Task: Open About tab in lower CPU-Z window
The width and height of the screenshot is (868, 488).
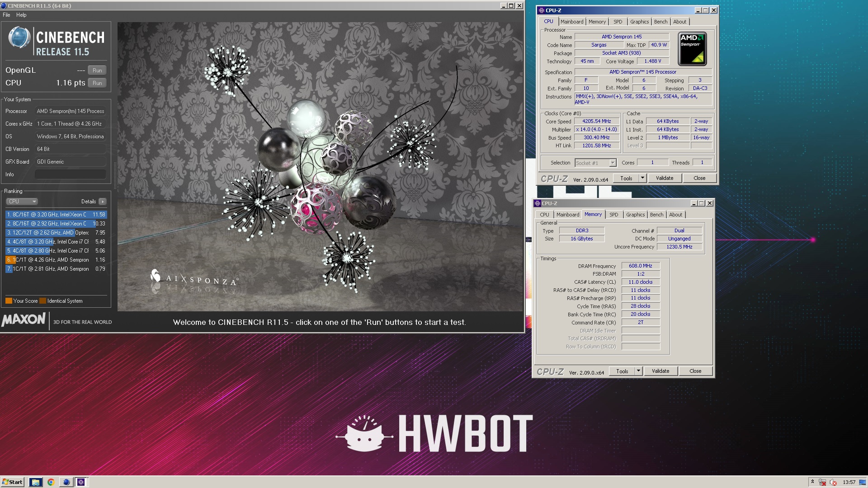Action: [675, 215]
